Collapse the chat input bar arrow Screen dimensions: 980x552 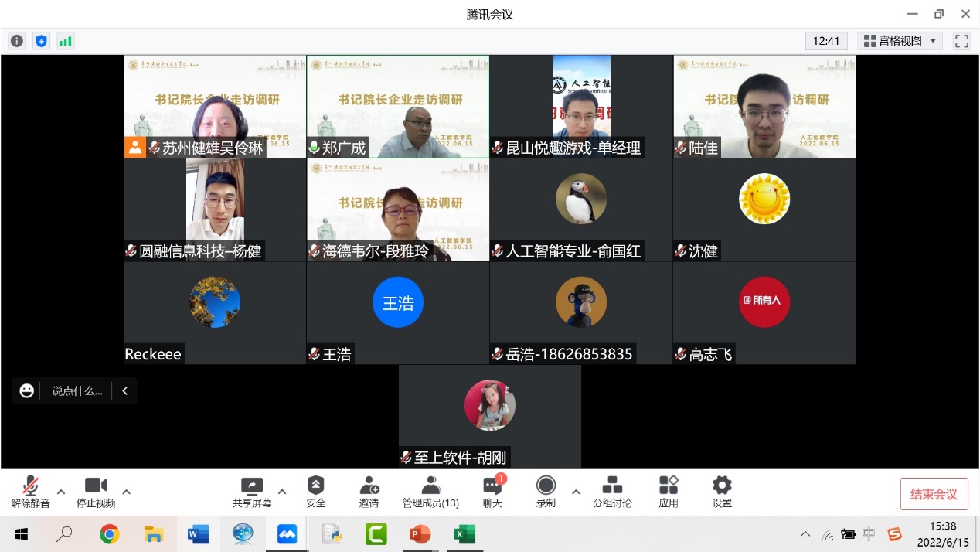(124, 391)
